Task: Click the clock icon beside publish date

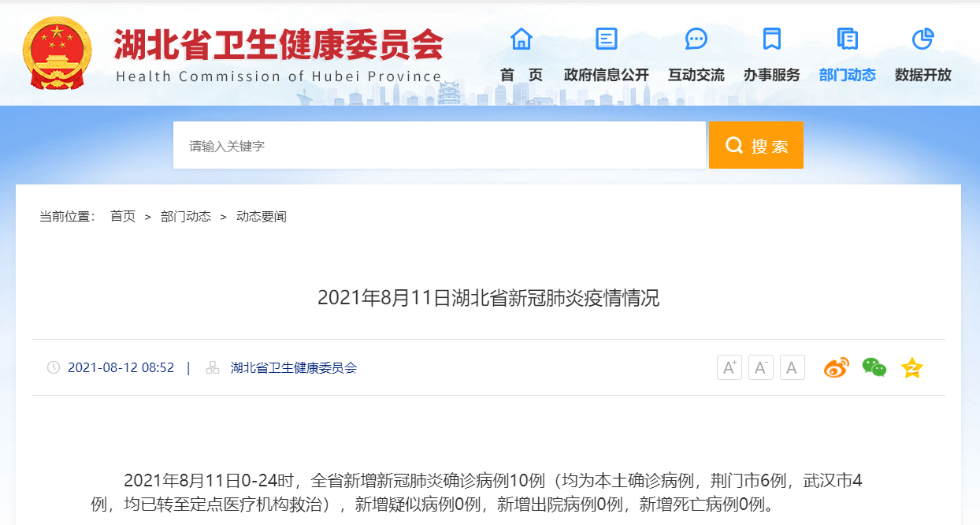Action: [54, 367]
